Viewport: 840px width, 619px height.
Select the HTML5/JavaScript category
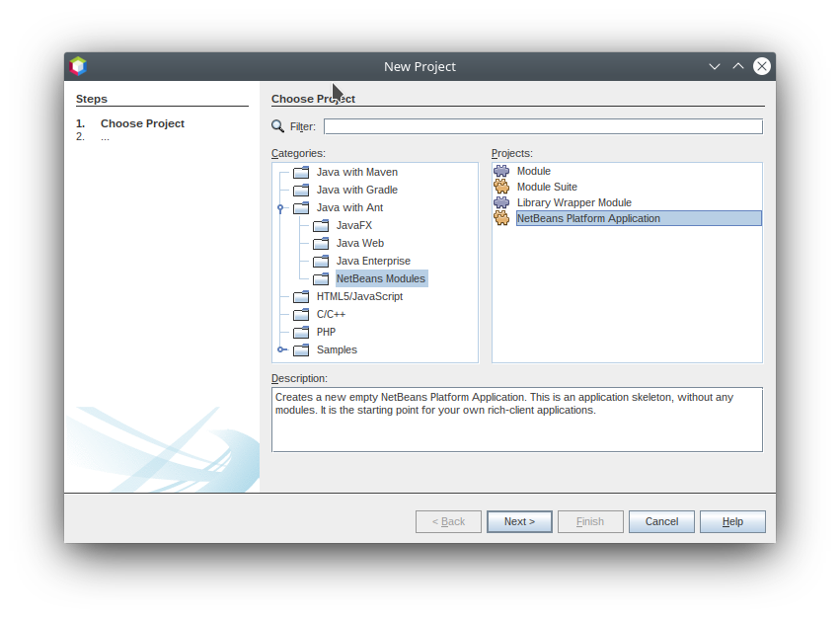pos(358,296)
